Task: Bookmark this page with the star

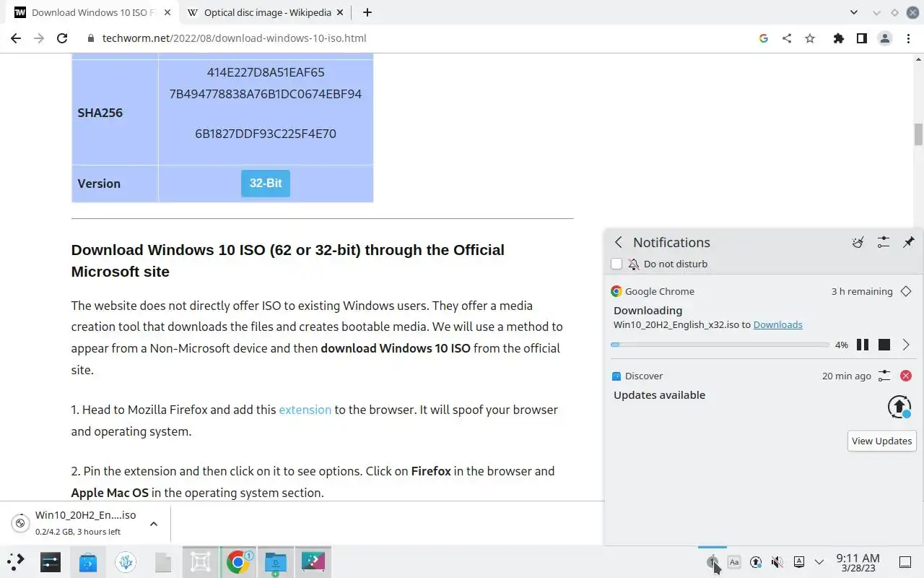Action: pos(810,38)
